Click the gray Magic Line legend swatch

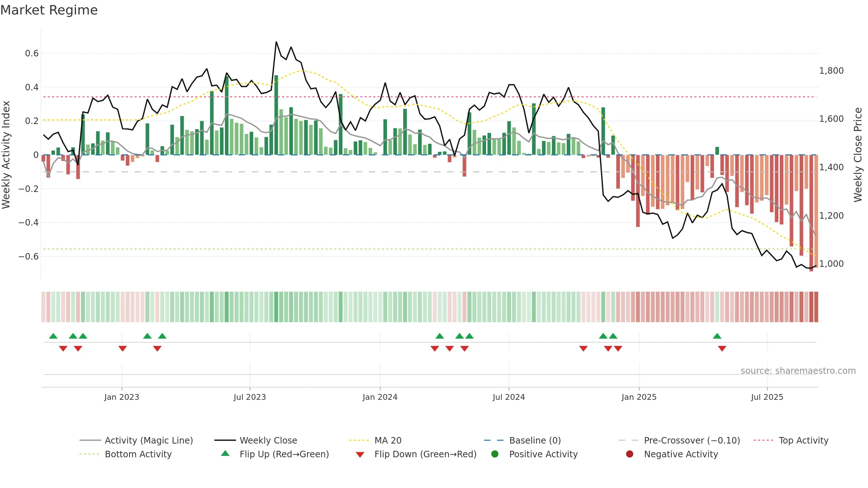pyautogui.click(x=90, y=440)
